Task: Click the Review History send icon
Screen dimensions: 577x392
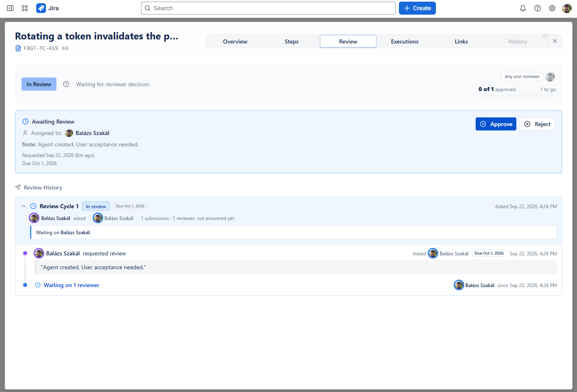Action: tap(18, 187)
